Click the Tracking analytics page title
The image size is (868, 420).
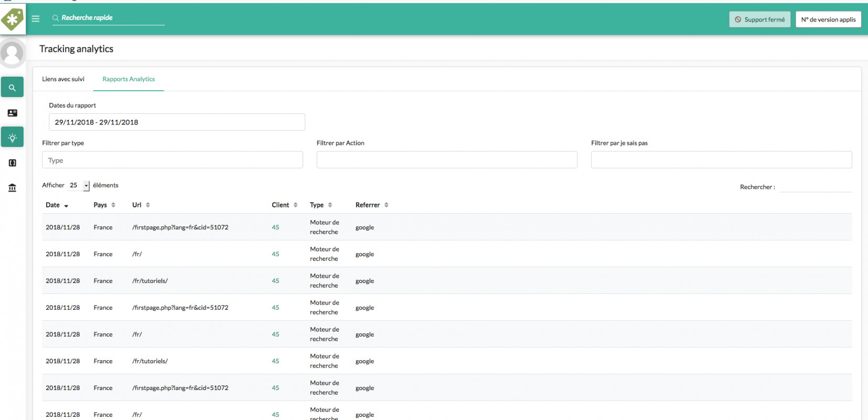click(x=77, y=49)
